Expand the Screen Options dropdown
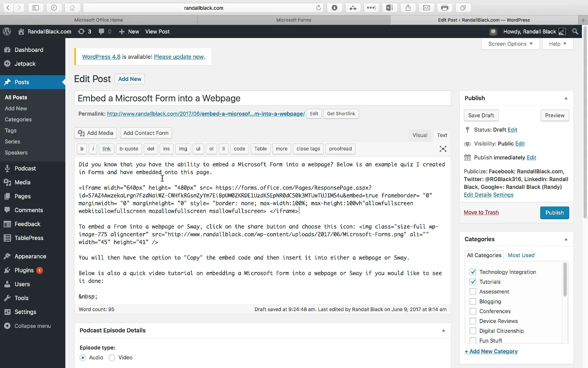Image resolution: width=588 pixels, height=368 pixels. click(x=510, y=44)
